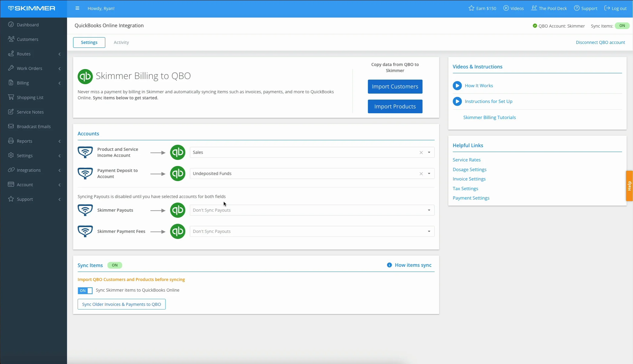Image resolution: width=633 pixels, height=364 pixels.
Task: Click the Skimmer logo
Action: point(32,8)
